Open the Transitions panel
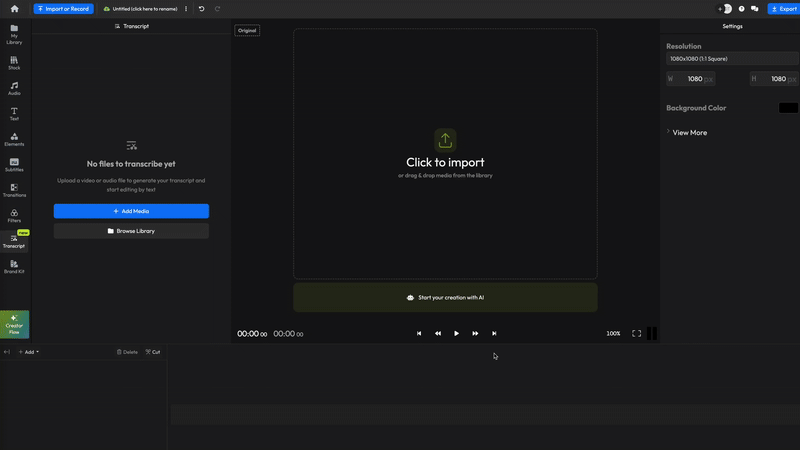The height and width of the screenshot is (450, 800). tap(14, 190)
